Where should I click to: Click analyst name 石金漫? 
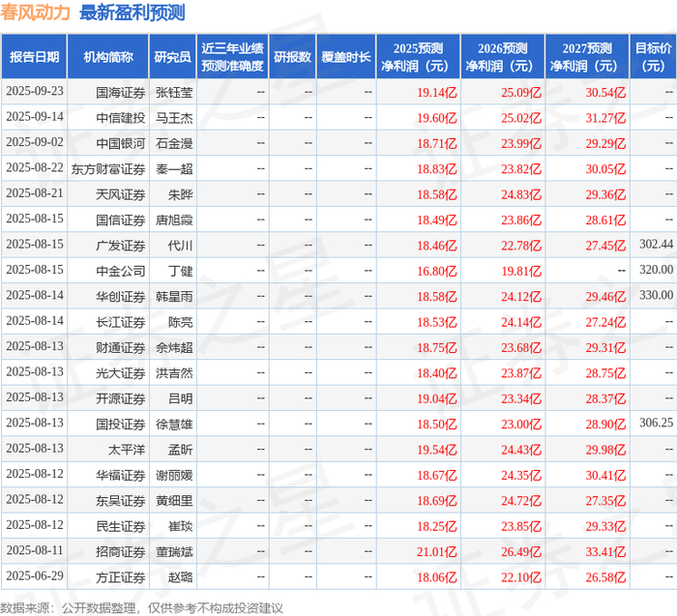(x=174, y=143)
